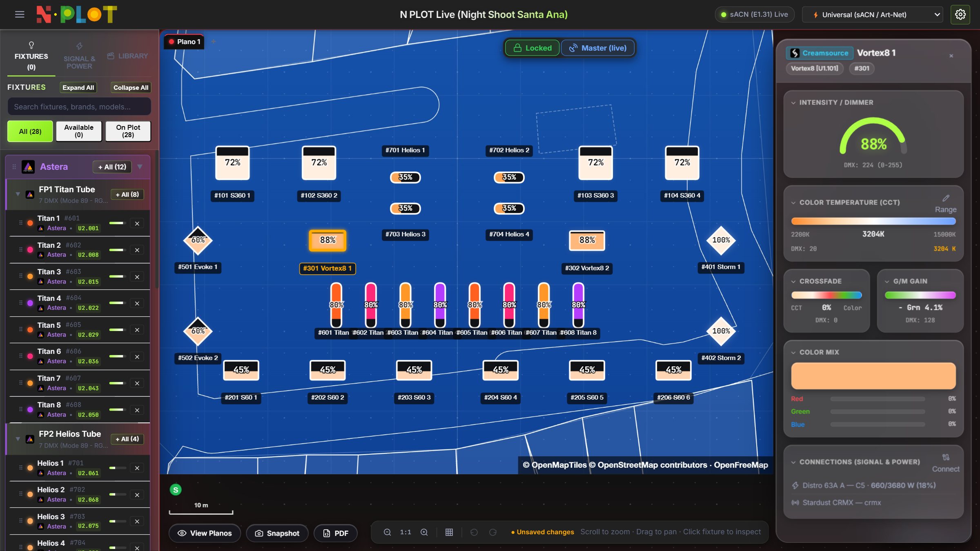Edit CCT Range pencil icon

click(x=946, y=198)
